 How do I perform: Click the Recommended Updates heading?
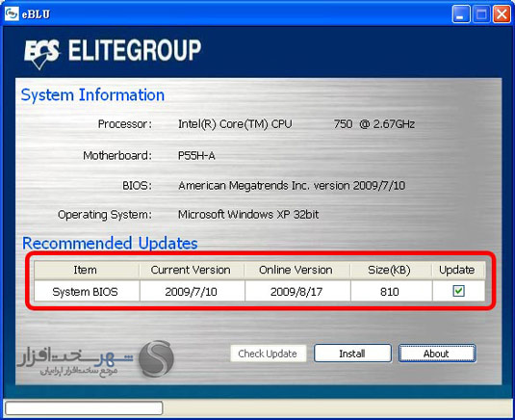point(110,244)
